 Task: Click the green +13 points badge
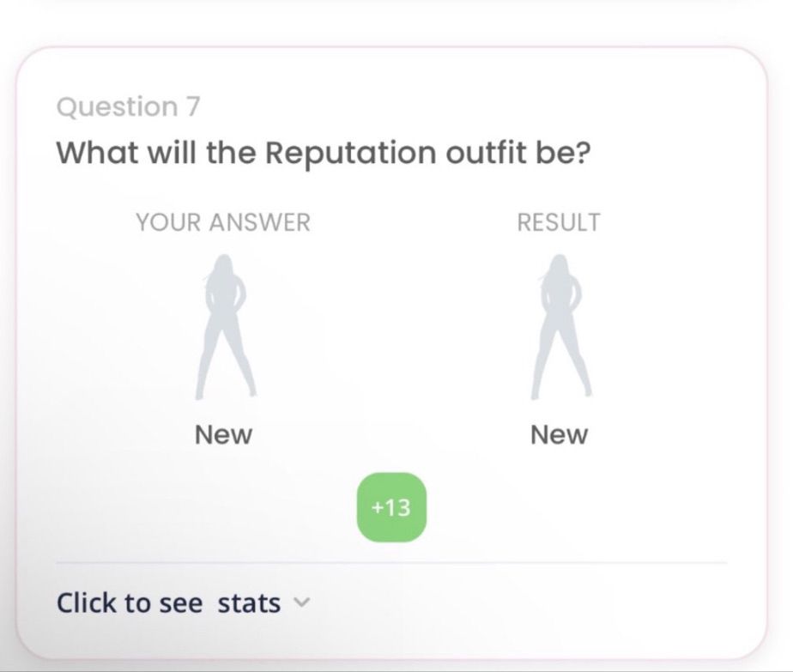(x=391, y=507)
